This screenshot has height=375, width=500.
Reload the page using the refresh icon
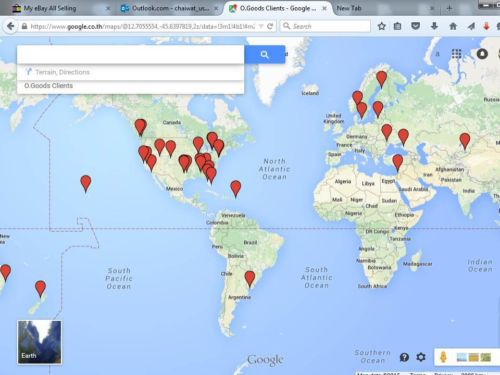(x=270, y=26)
